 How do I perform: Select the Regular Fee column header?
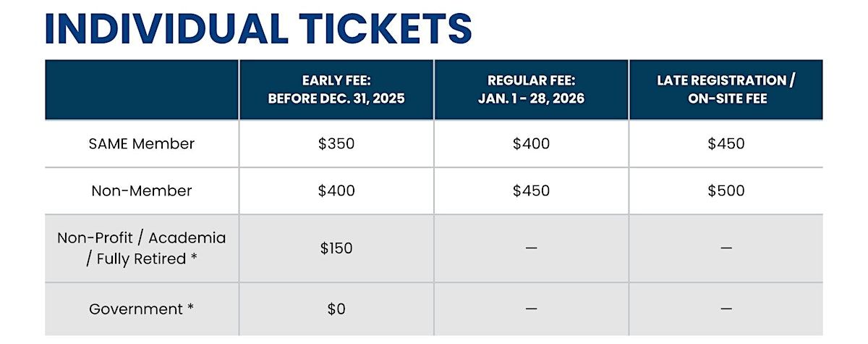pyautogui.click(x=531, y=90)
